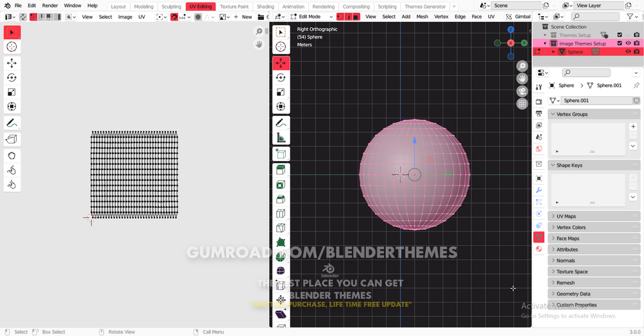Select the Smooth vertices tool
This screenshot has width=644, height=336.
click(281, 271)
